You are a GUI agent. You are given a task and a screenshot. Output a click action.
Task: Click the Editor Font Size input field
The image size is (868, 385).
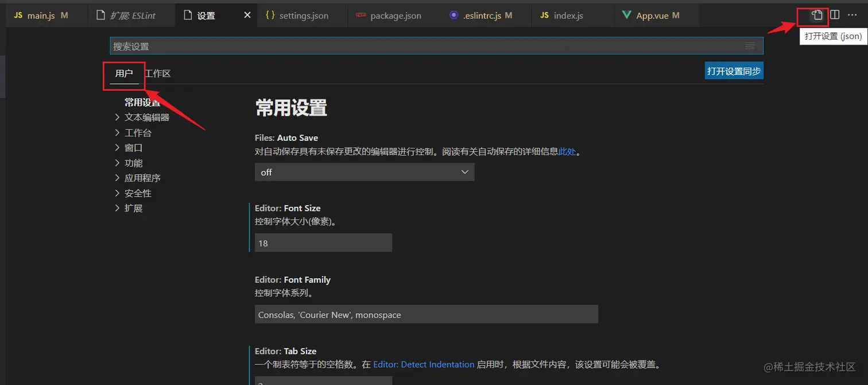tap(323, 242)
